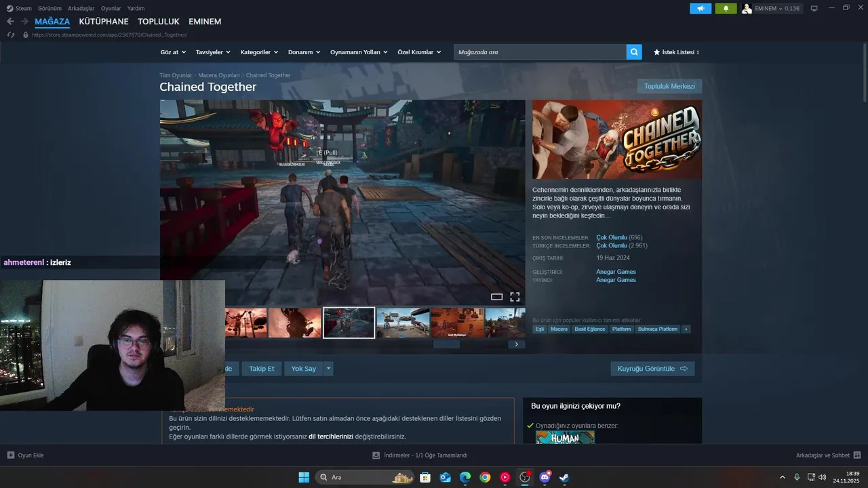
Task: Select the highlighted screenshot thumbnail
Action: click(349, 323)
